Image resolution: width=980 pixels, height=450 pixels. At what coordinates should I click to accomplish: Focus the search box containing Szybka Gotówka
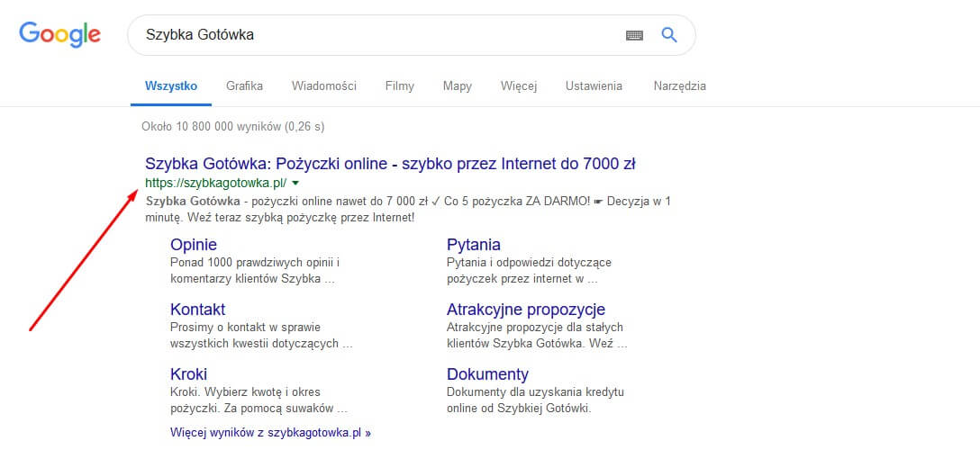412,35
